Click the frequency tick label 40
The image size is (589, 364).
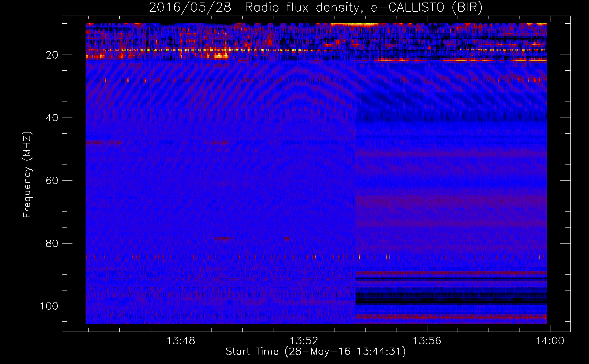[x=52, y=118]
